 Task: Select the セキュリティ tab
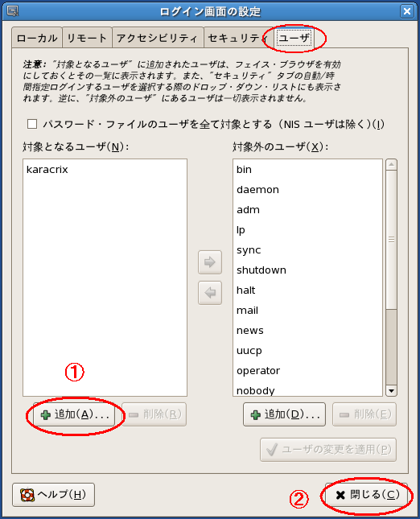[x=237, y=38]
